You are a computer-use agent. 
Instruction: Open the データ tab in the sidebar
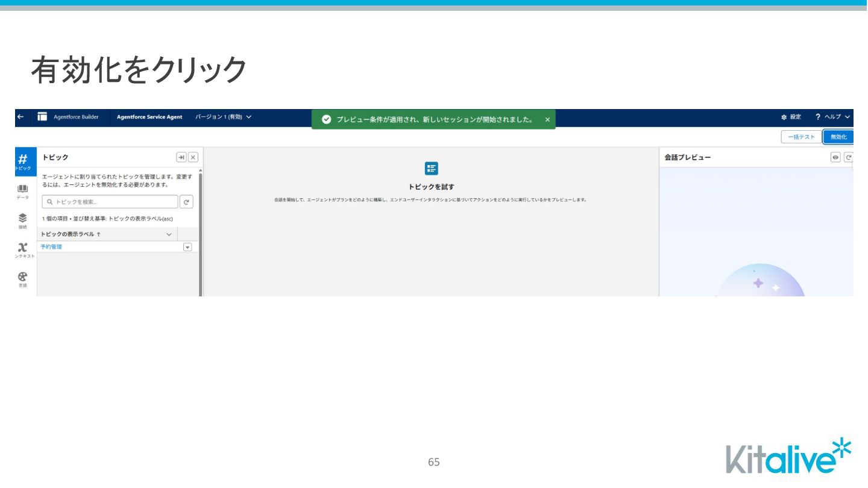tap(23, 192)
